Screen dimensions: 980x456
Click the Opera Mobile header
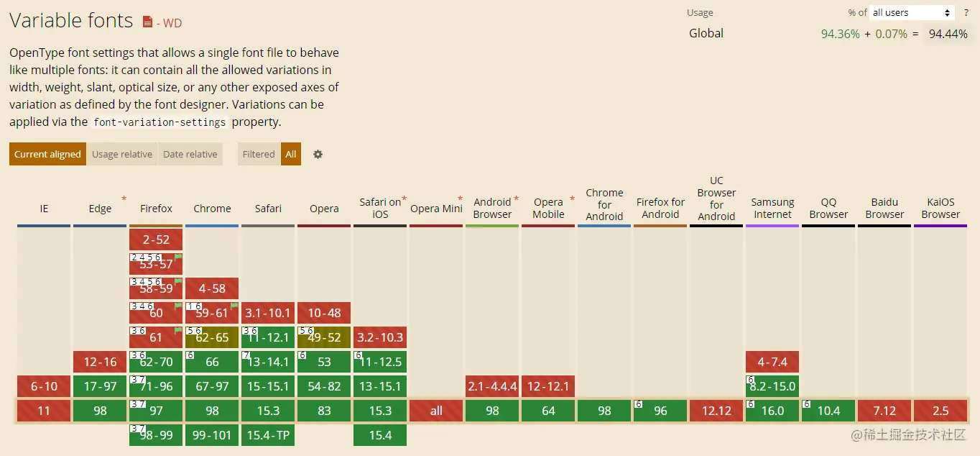548,208
